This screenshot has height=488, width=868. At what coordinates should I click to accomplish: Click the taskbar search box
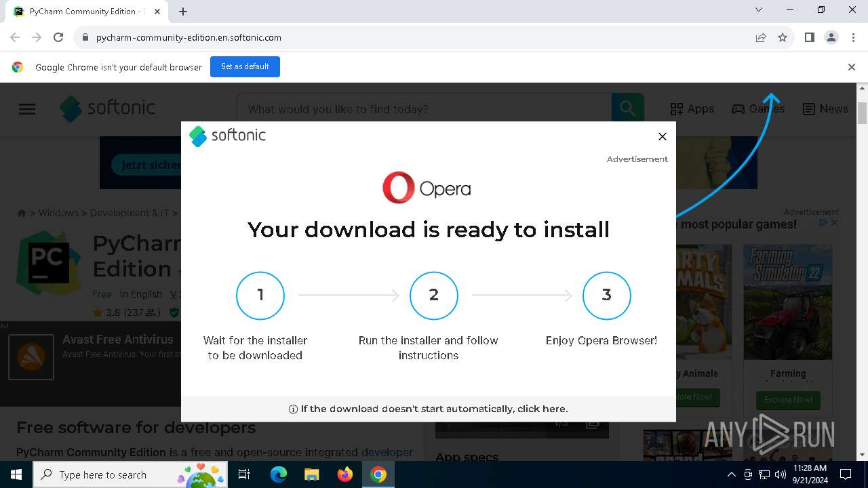point(130,474)
